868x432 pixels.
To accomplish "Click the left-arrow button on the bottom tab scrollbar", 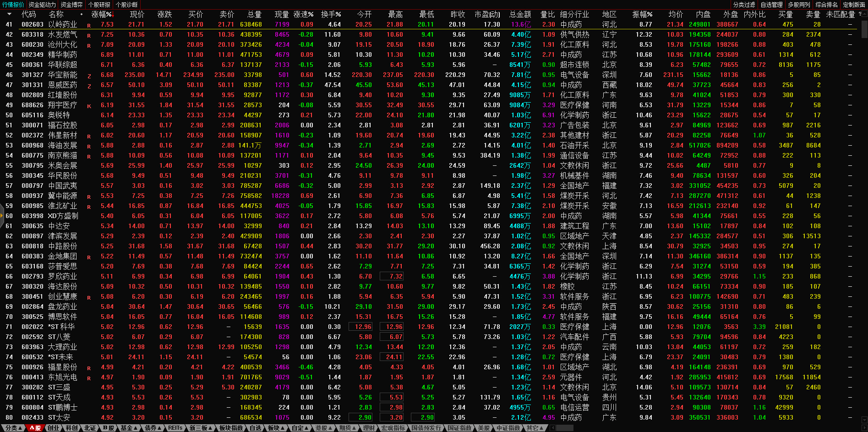I will 553,428.
